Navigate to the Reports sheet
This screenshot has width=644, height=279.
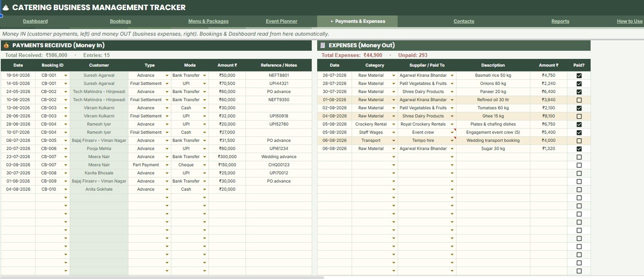click(560, 21)
